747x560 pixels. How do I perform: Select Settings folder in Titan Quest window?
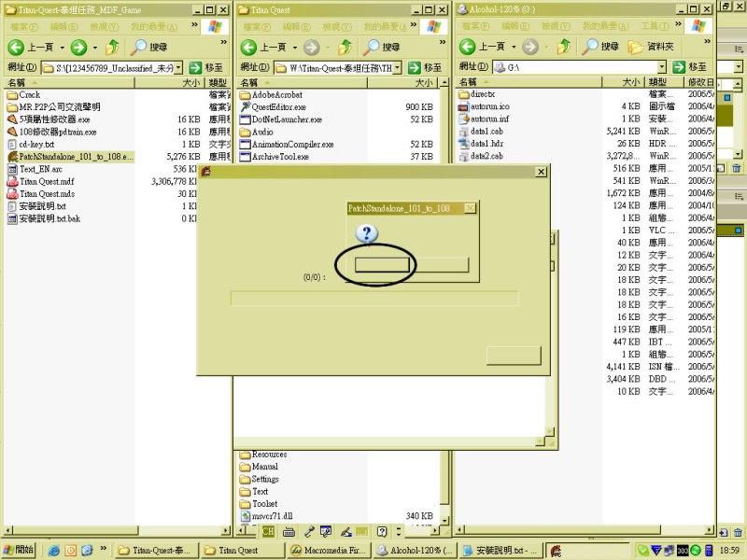(260, 479)
